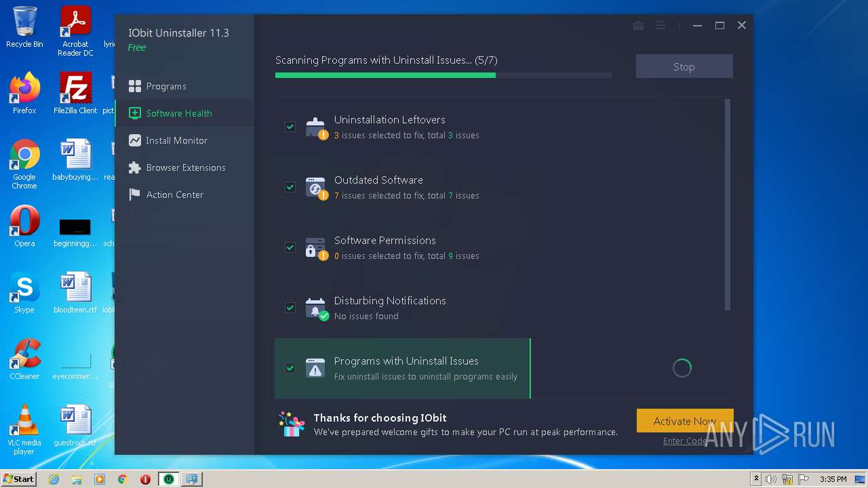
Task: Click the Activate Now button
Action: coord(685,421)
